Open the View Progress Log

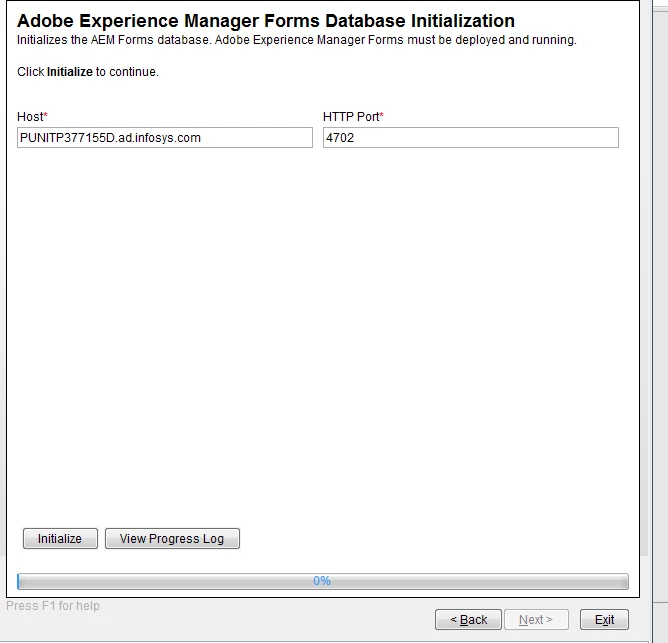(x=172, y=539)
